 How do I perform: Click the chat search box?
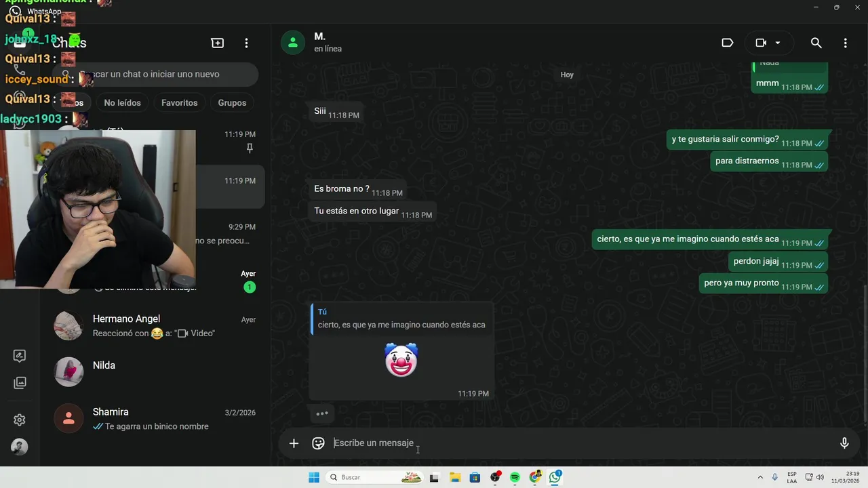(155, 75)
